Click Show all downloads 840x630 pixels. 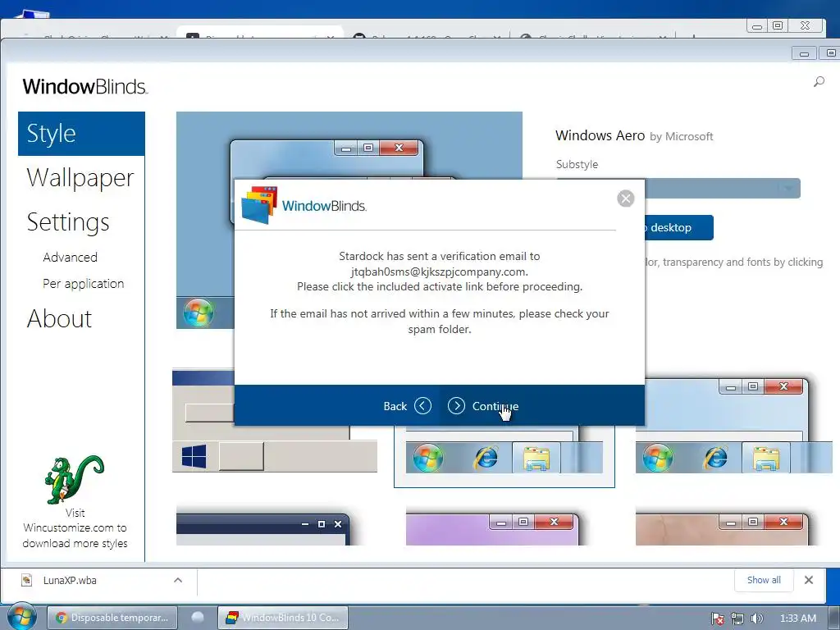764,580
